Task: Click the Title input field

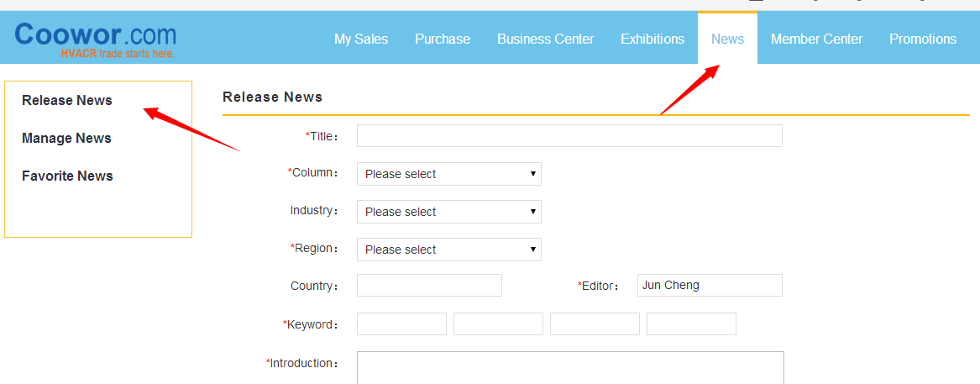Action: click(x=569, y=136)
